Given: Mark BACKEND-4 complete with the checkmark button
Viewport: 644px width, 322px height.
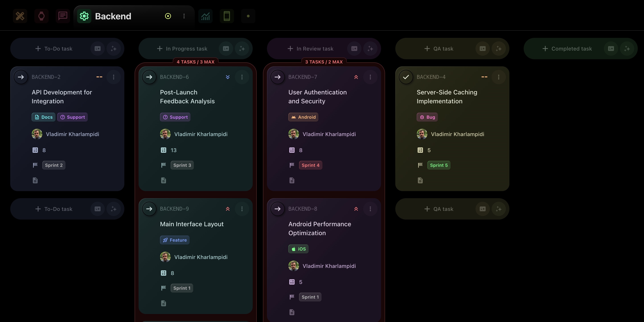Looking at the screenshot, I should (406, 77).
